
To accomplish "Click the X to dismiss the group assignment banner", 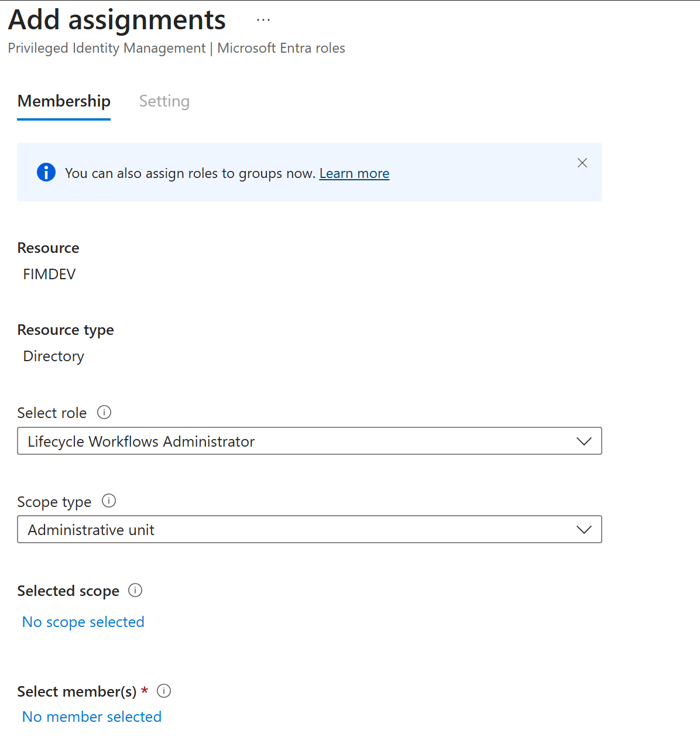I will pos(582,163).
